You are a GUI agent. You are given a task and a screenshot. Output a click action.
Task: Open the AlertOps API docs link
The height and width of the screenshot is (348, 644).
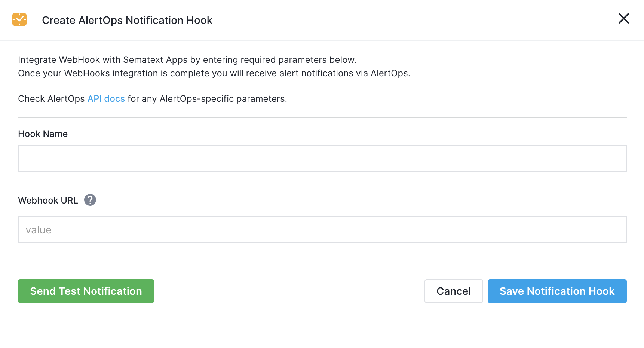[x=106, y=99]
